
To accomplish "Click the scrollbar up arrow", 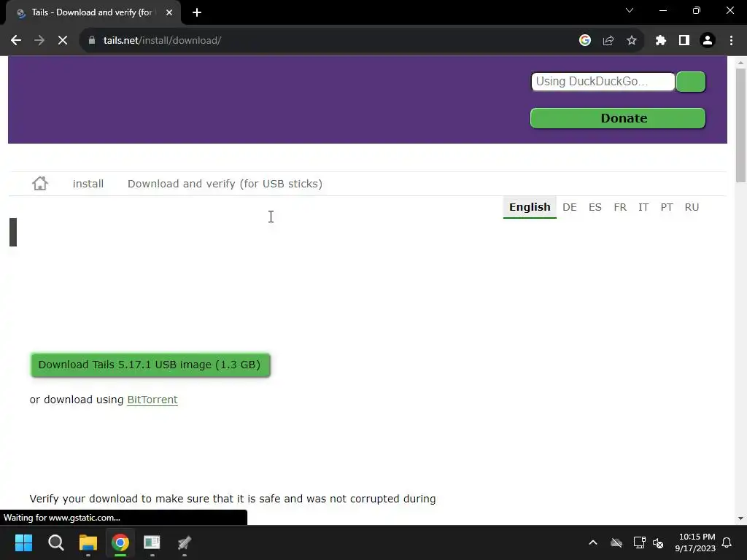I will (740, 63).
